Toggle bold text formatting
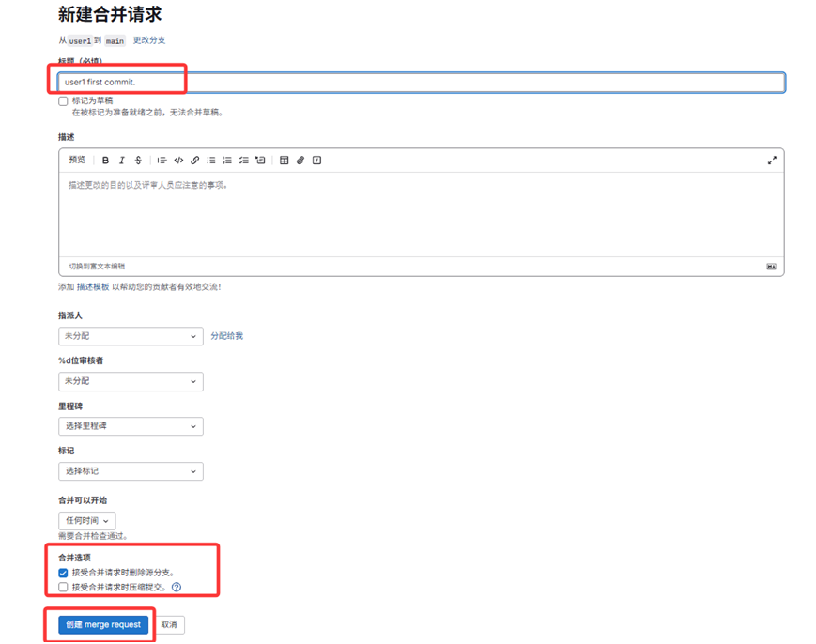Screen dimensions: 816x644 pos(106,161)
